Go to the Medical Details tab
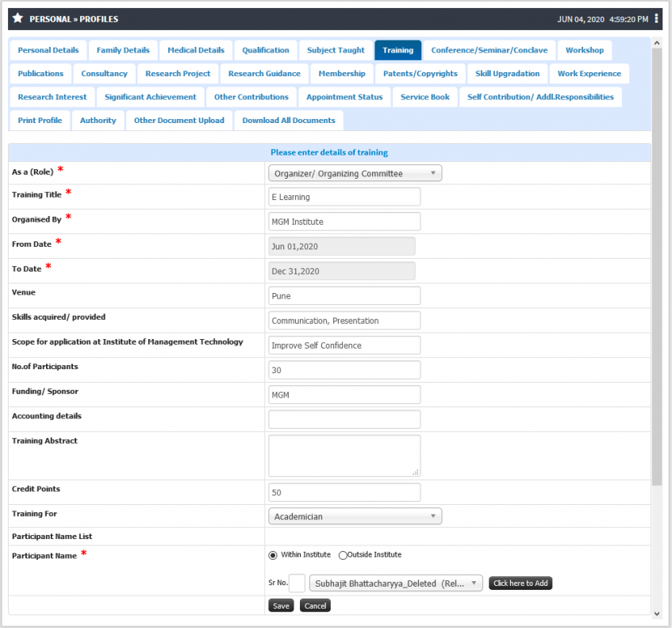Screen dimensions: 672x628 pos(196,50)
